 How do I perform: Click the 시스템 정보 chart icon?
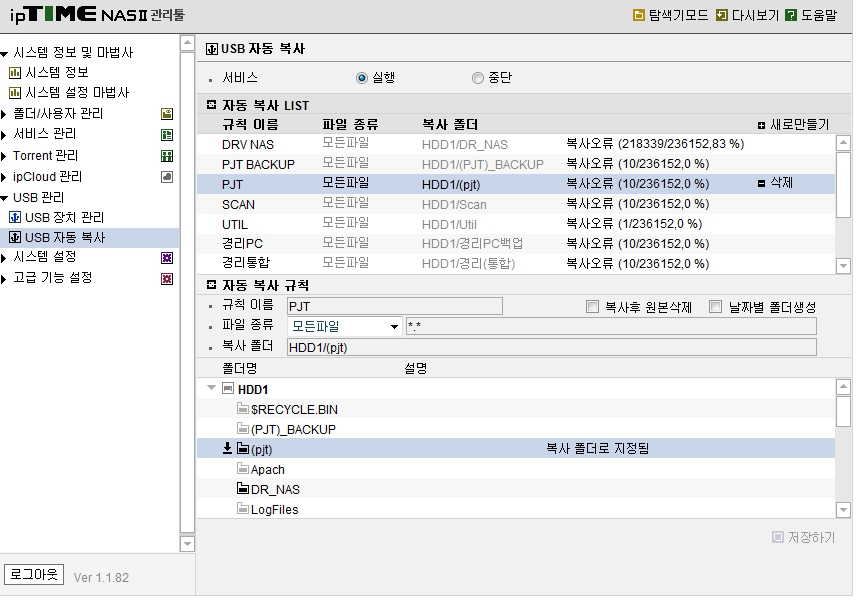click(15, 73)
